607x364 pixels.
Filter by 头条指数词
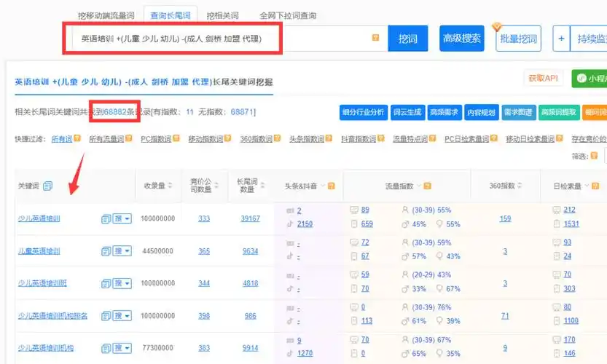(x=307, y=139)
